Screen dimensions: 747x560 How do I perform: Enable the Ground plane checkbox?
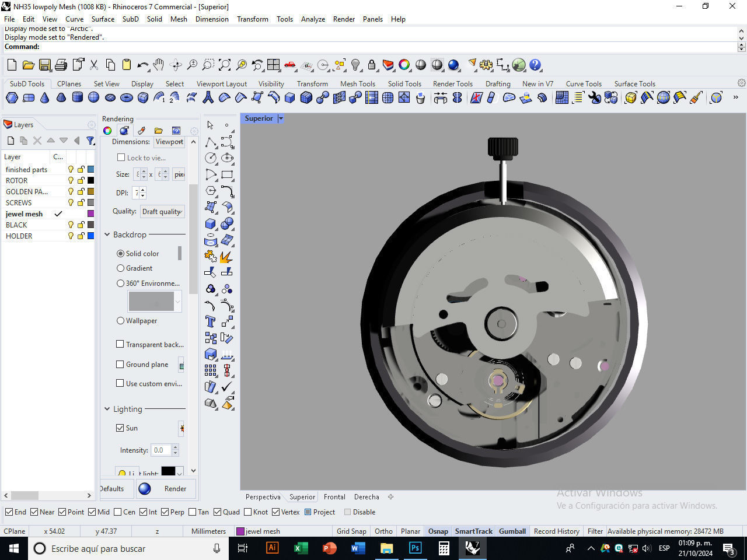(120, 365)
